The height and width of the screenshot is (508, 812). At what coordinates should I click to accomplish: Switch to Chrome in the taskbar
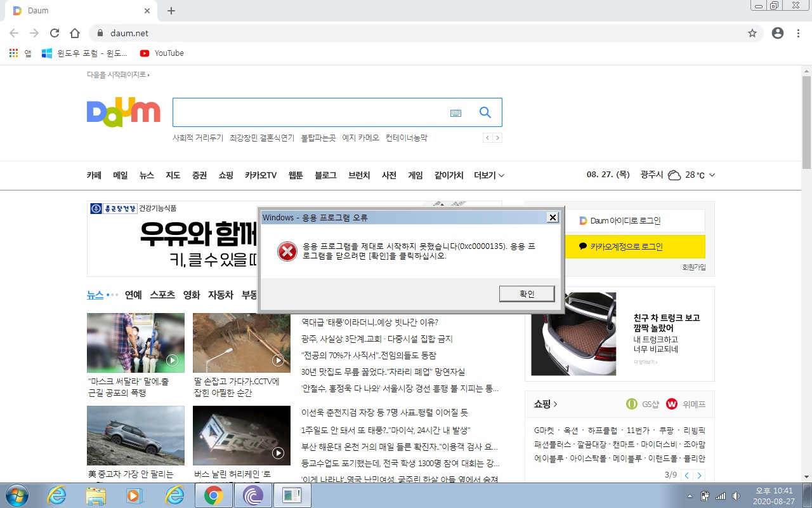(213, 495)
